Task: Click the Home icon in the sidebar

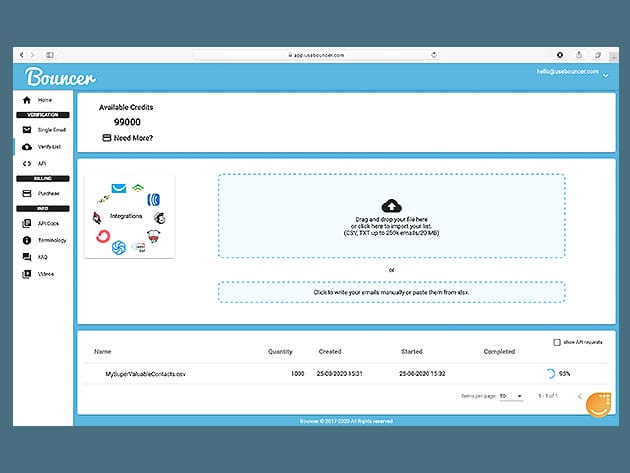Action: tap(26, 101)
